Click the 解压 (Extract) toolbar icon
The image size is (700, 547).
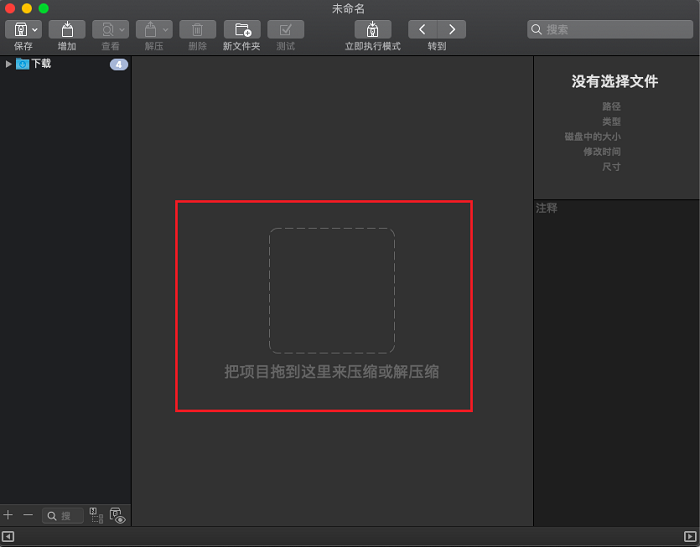pos(148,30)
